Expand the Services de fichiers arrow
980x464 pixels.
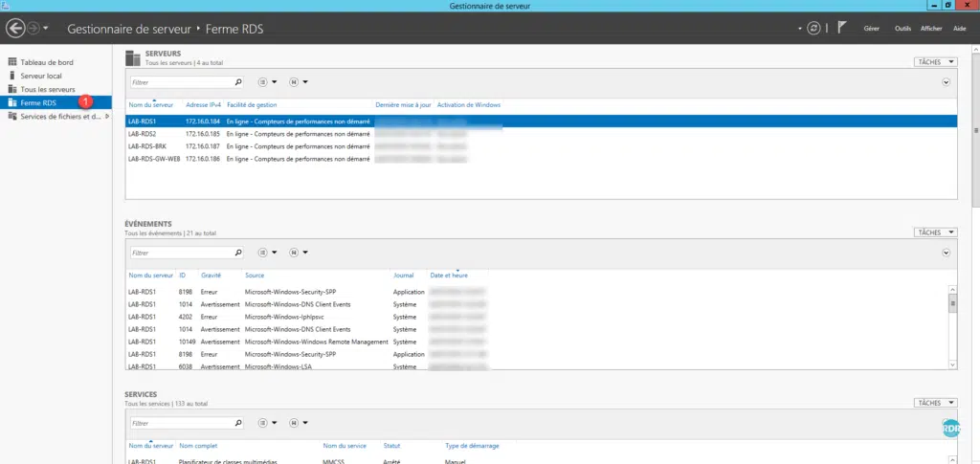pyautogui.click(x=107, y=116)
